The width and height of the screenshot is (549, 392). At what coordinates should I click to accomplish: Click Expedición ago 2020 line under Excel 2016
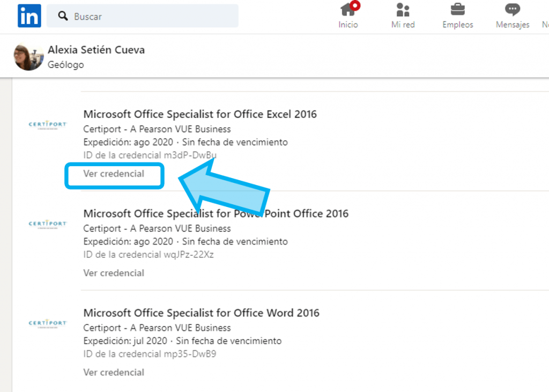pyautogui.click(x=186, y=142)
